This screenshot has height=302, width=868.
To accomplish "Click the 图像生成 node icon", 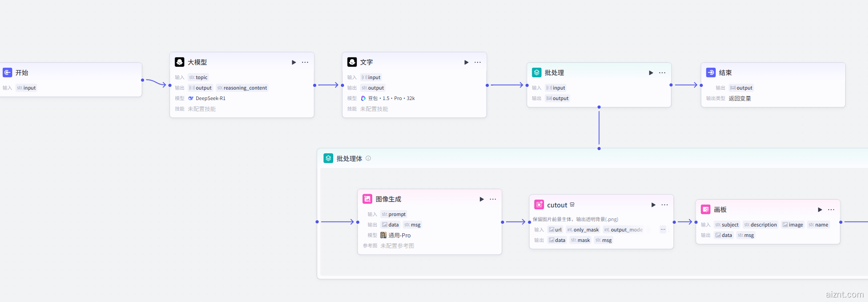I will (x=367, y=199).
